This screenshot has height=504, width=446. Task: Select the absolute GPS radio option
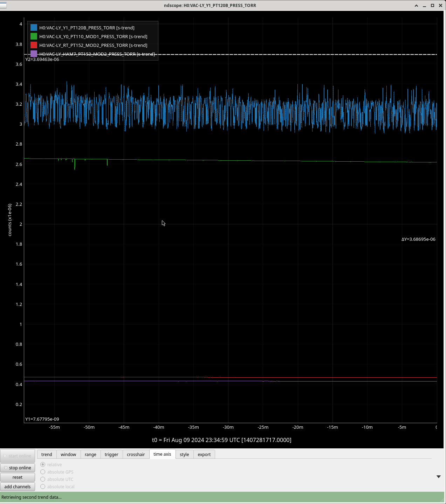[57, 472]
